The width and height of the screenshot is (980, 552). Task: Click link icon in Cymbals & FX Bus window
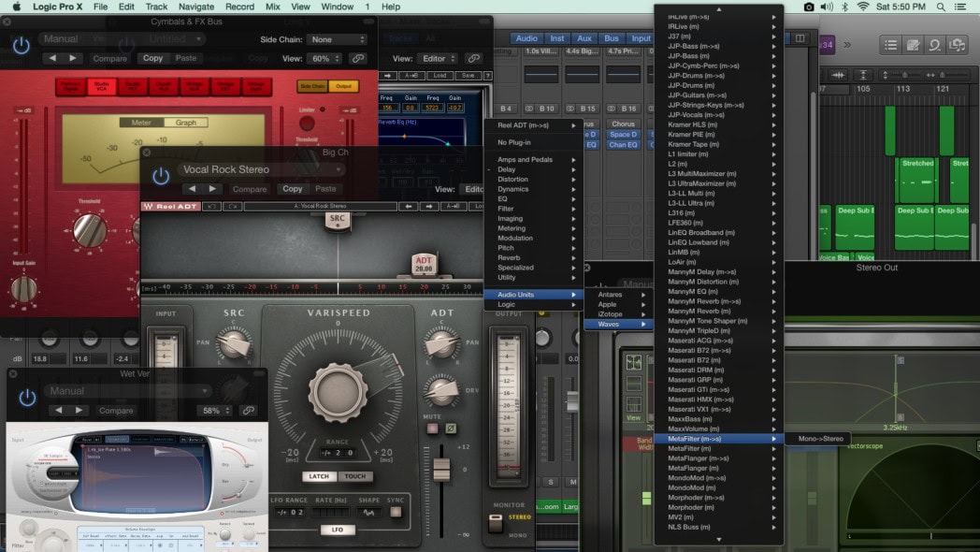click(358, 58)
